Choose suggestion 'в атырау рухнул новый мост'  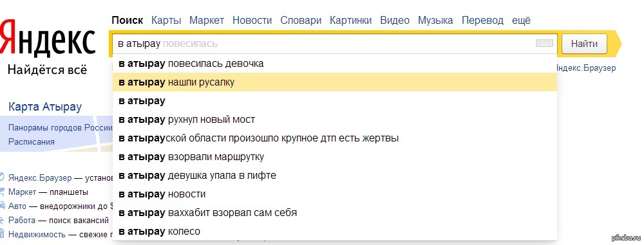pyautogui.click(x=335, y=120)
